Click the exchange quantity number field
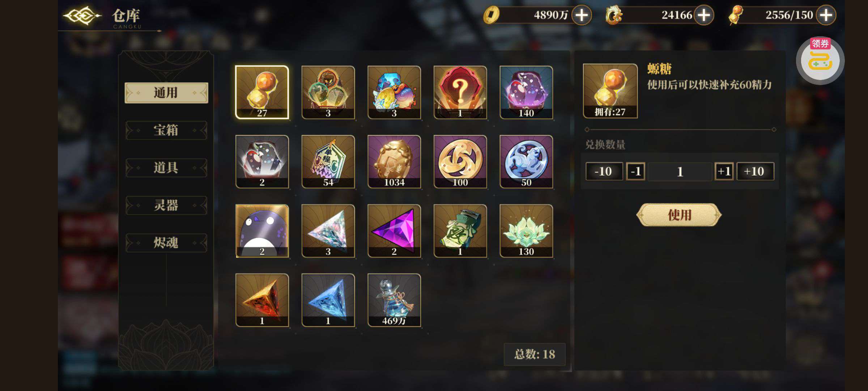The width and height of the screenshot is (868, 391). tap(680, 172)
